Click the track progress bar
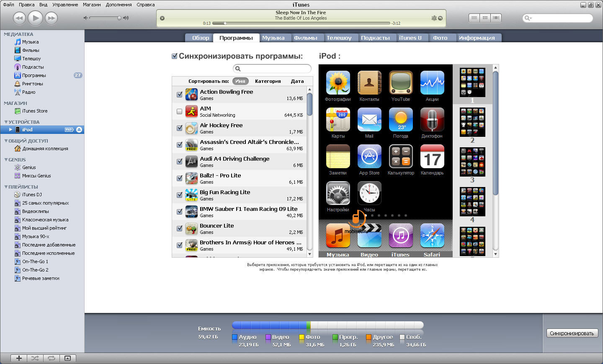 coord(301,23)
